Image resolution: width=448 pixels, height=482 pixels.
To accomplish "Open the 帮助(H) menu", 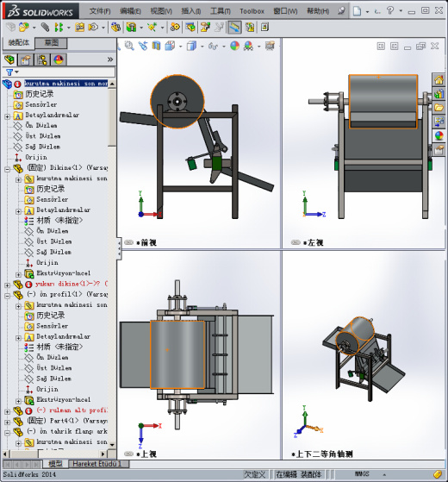I will [x=318, y=11].
